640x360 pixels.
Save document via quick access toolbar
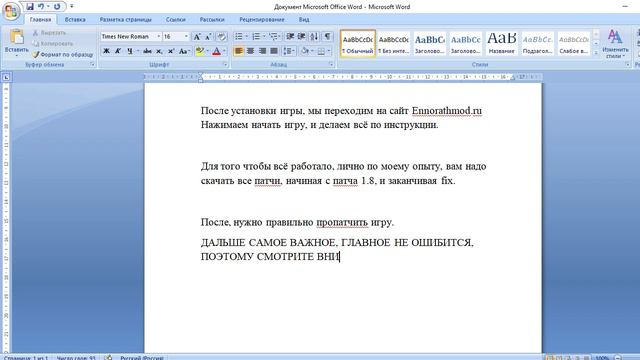point(30,7)
